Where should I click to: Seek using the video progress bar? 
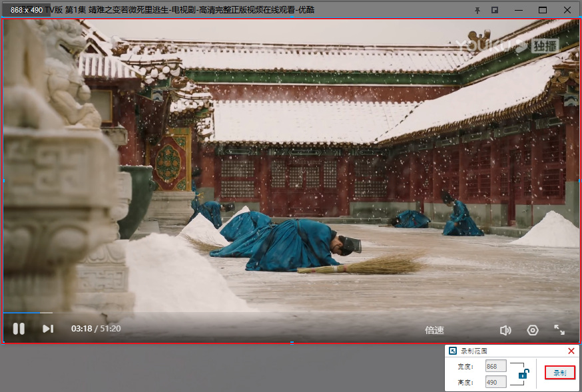click(291, 313)
